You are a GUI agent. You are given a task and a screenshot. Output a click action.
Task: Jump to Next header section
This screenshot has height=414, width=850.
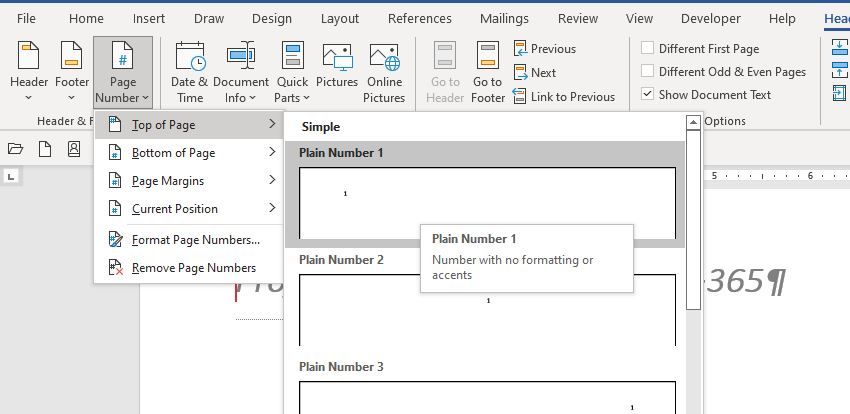point(535,73)
